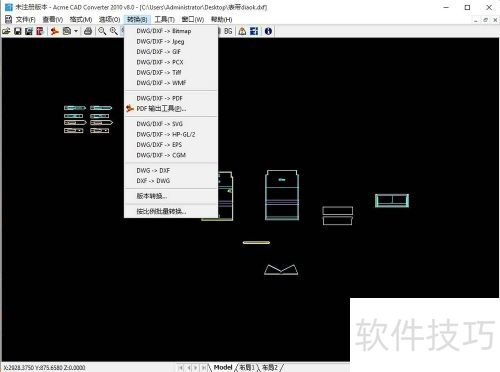Image resolution: width=500 pixels, height=372 pixels.
Task: Click the PDF export tool toolbar icon
Action: pyautogui.click(x=55, y=31)
